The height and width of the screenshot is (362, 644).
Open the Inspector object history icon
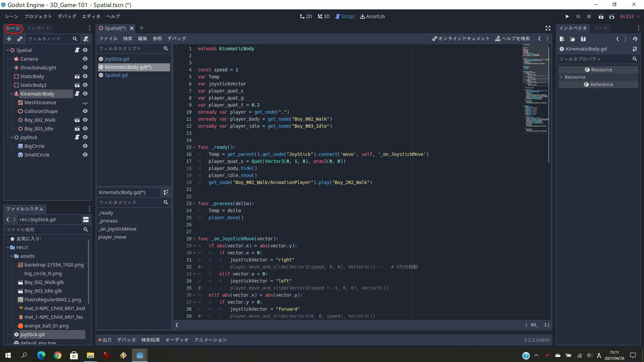click(x=635, y=39)
